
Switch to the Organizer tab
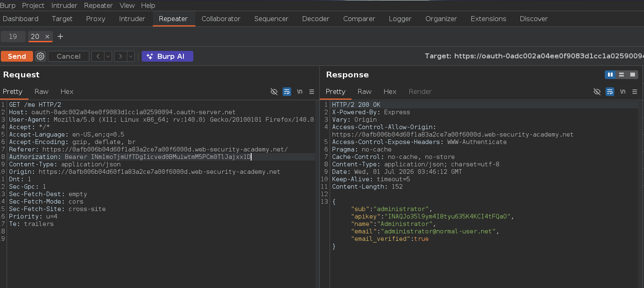click(x=441, y=19)
